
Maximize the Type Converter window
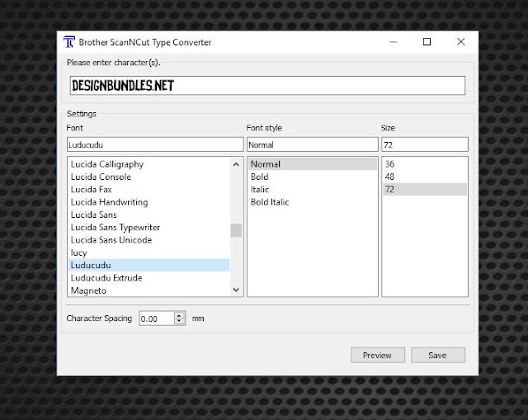click(427, 42)
